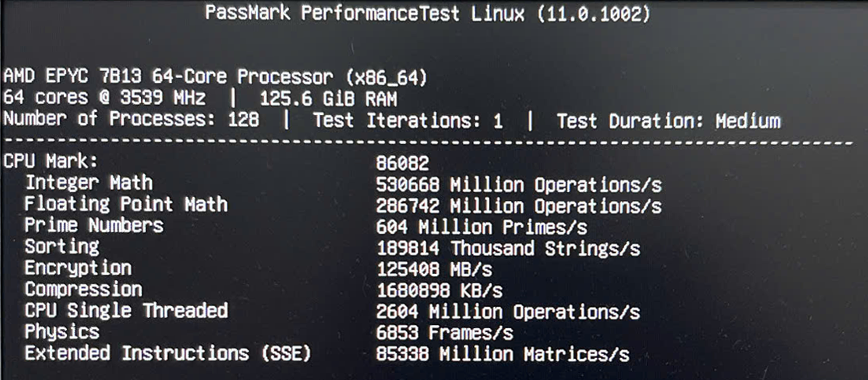Viewport: 868px width, 380px height.
Task: Click the 1680898 KB/s compression value
Action: pyautogui.click(x=439, y=291)
